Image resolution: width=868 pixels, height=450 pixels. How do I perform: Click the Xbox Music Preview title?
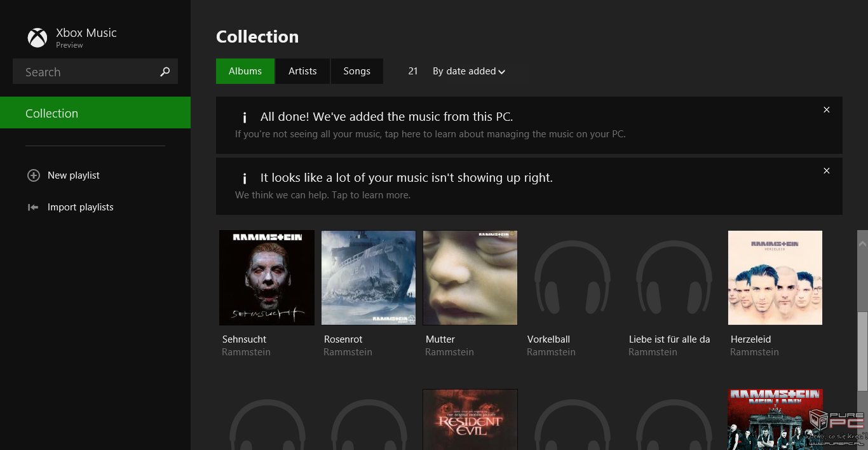coord(86,37)
